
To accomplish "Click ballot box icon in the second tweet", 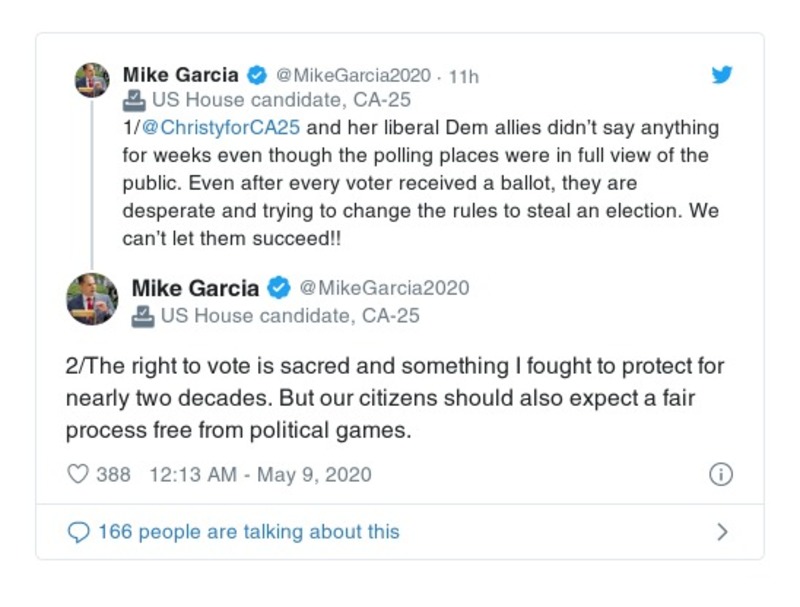I will 143,317.
